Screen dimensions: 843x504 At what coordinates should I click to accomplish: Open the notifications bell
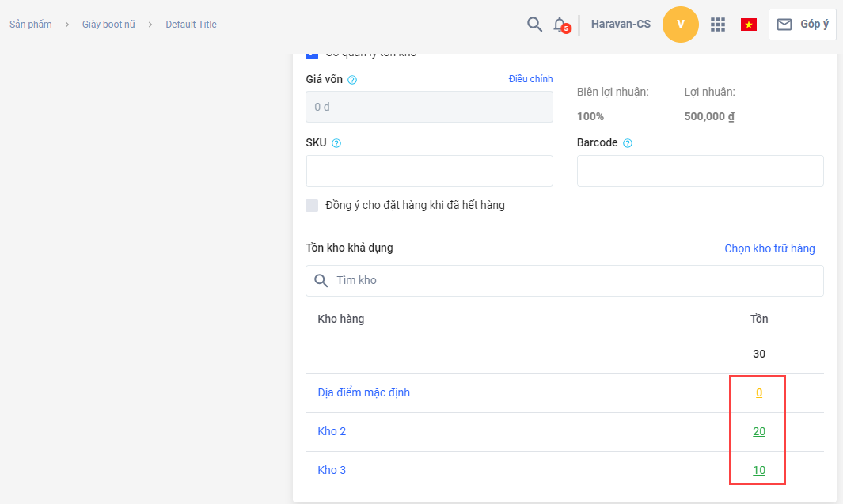[x=560, y=24]
